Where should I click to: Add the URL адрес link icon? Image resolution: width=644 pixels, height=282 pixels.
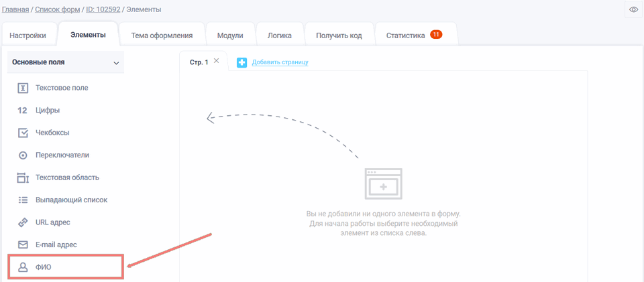(23, 222)
